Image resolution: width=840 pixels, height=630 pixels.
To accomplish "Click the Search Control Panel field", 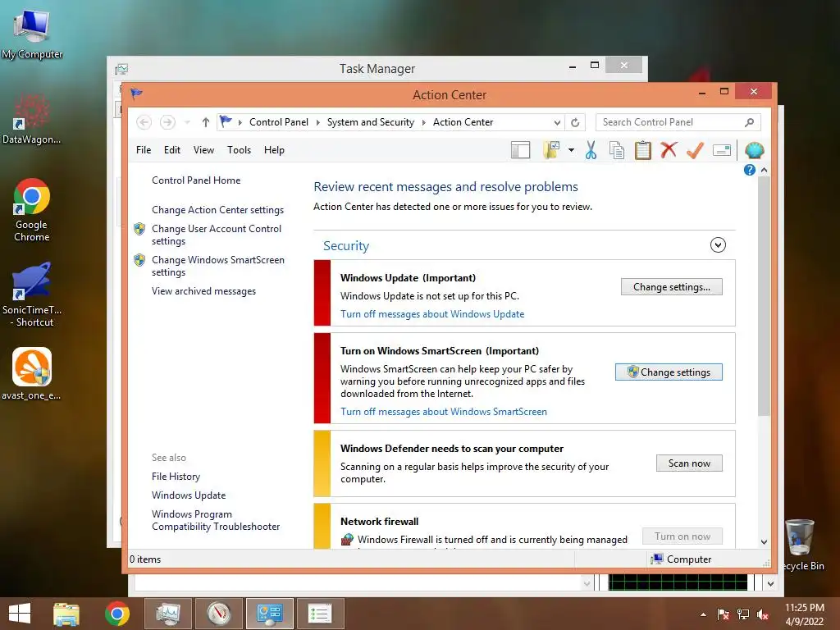I will pos(678,122).
